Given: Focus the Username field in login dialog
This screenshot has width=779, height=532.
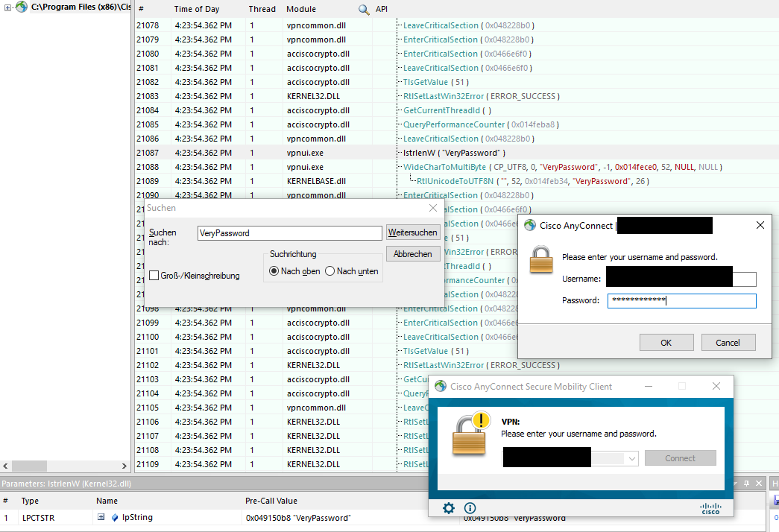Looking at the screenshot, I should click(x=681, y=279).
